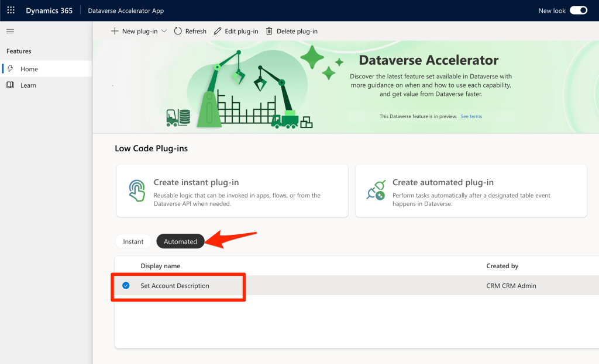This screenshot has width=599, height=364.
Task: Click the Dataverse Accelerator App title
Action: [126, 10]
